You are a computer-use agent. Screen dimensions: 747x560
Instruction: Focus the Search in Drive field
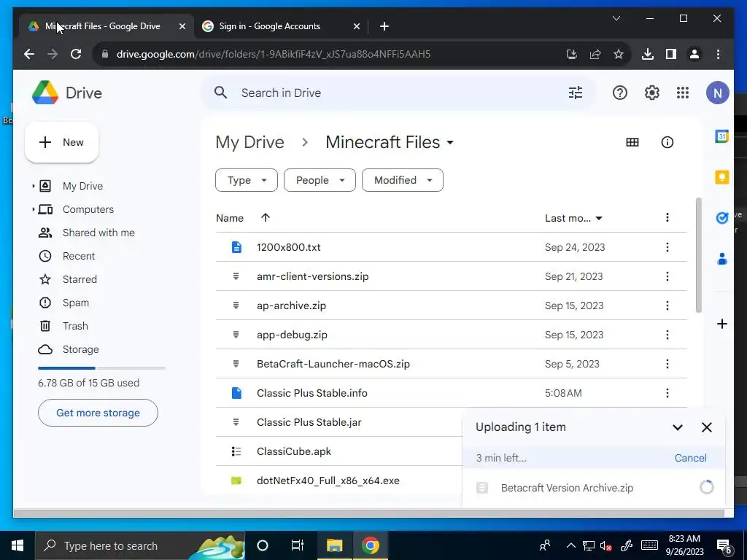tap(398, 93)
